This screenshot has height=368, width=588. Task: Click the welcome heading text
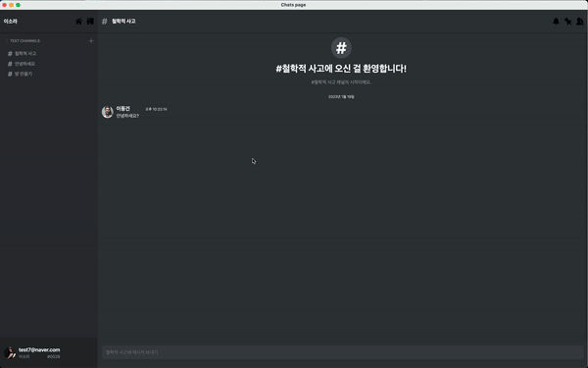coord(341,69)
